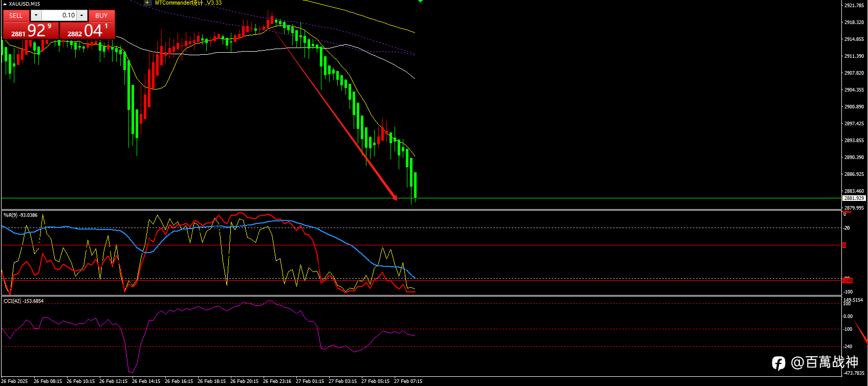Image resolution: width=868 pixels, height=386 pixels.
Task: Click the red -240 level tag
Action: coord(848,280)
